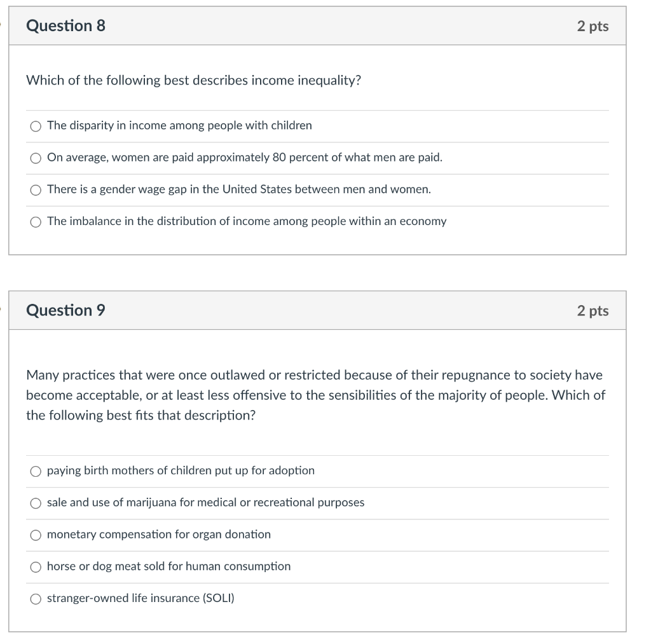Screen dimensions: 651x644
Task: Select 'stranger-owned life insurance (SOLI)' option
Action: [36, 598]
